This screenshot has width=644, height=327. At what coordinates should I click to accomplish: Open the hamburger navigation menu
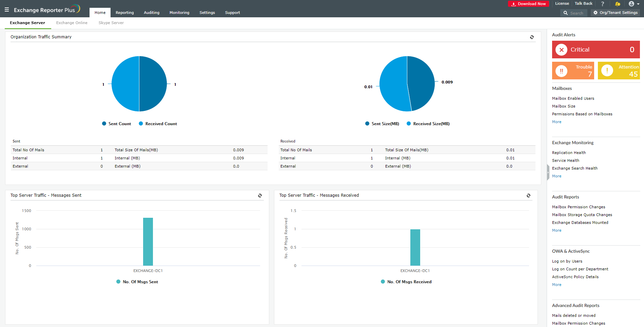(7, 10)
